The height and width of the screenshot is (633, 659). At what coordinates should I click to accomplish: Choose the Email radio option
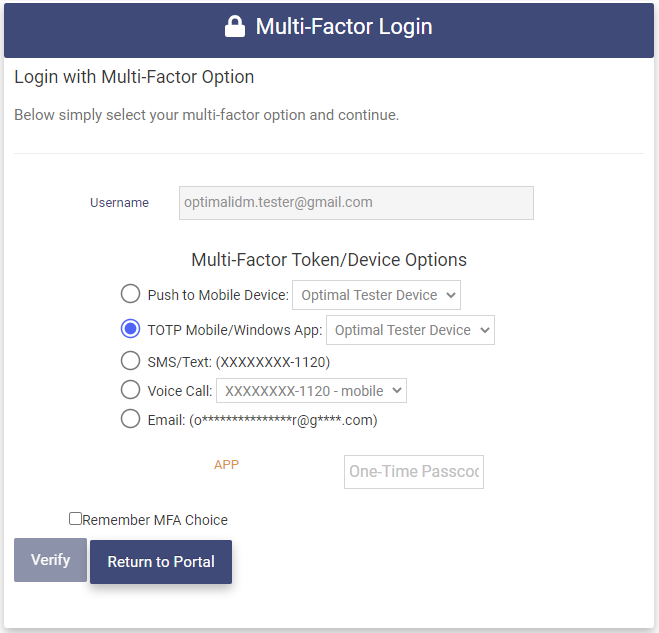click(130, 419)
